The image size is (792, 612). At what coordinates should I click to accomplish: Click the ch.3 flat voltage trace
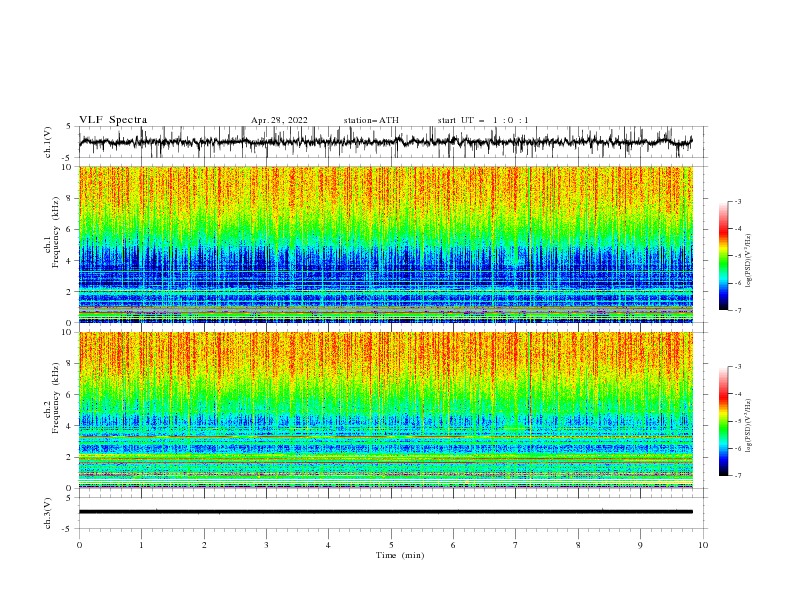385,512
